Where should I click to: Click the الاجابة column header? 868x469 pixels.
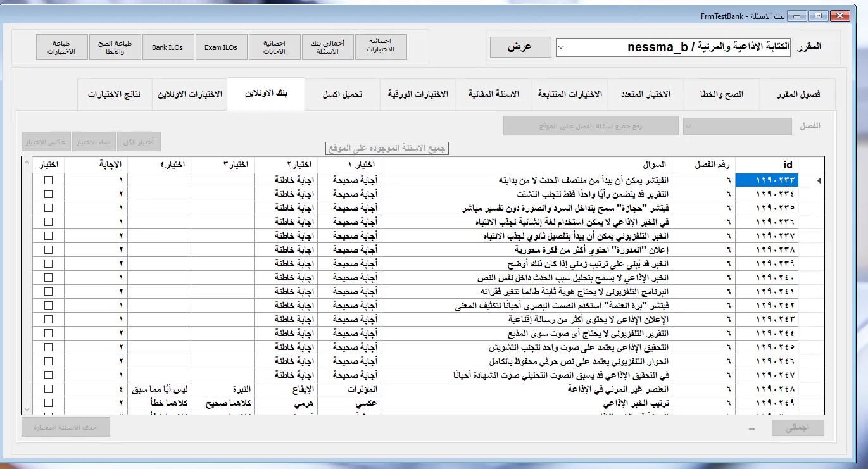point(96,165)
